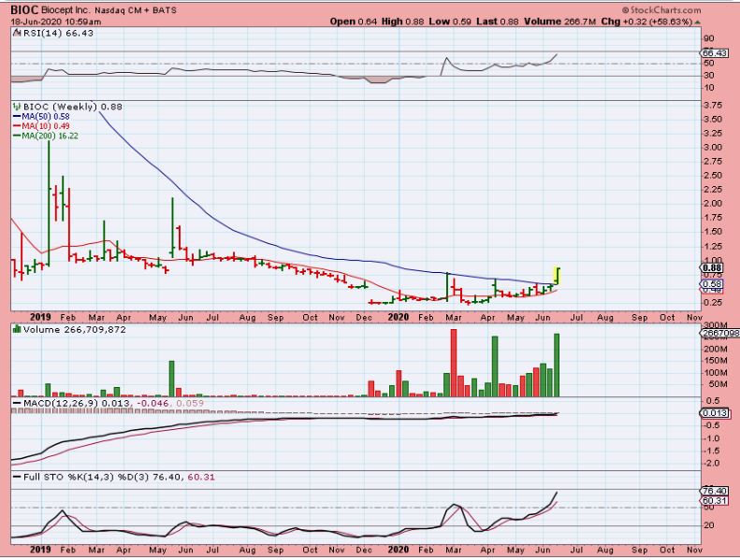This screenshot has width=740, height=560.
Task: Click the 0.58 moving-average tag on price axis
Action: coord(713,284)
